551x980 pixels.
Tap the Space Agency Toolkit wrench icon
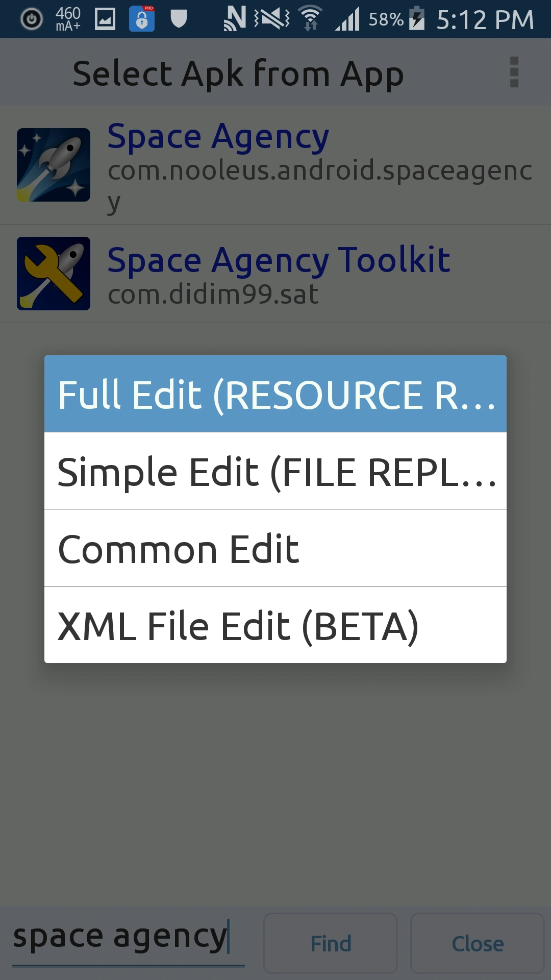click(x=54, y=274)
